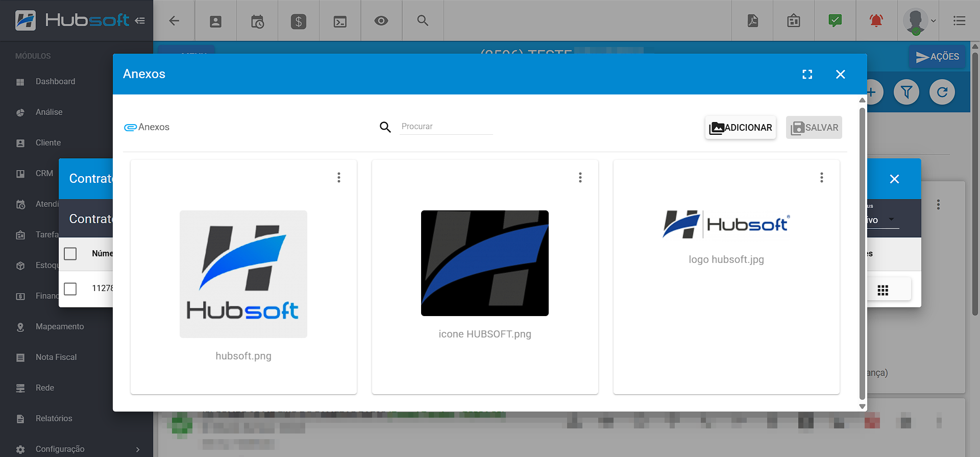This screenshot has width=980, height=457.
Task: Toggle the select-all checkbox in Contrato table header
Action: pos(70,254)
